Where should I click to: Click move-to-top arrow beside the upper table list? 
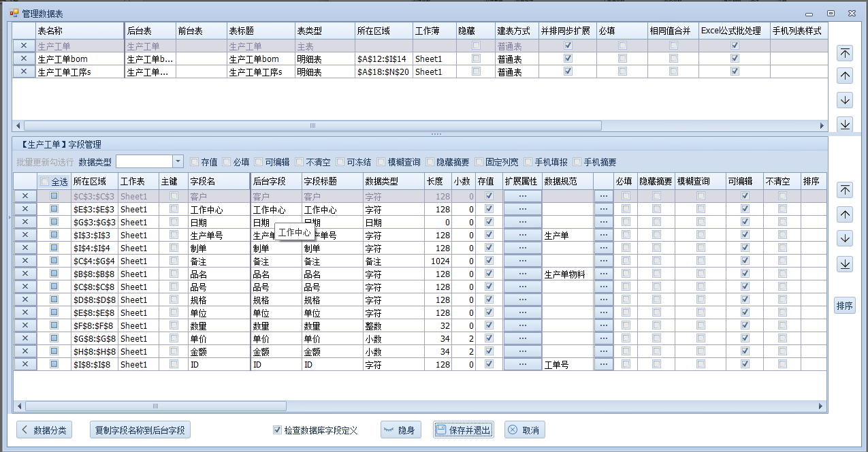pyautogui.click(x=845, y=53)
